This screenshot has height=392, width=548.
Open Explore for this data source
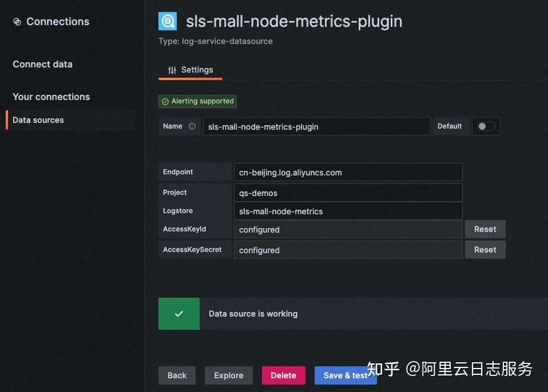tap(228, 375)
